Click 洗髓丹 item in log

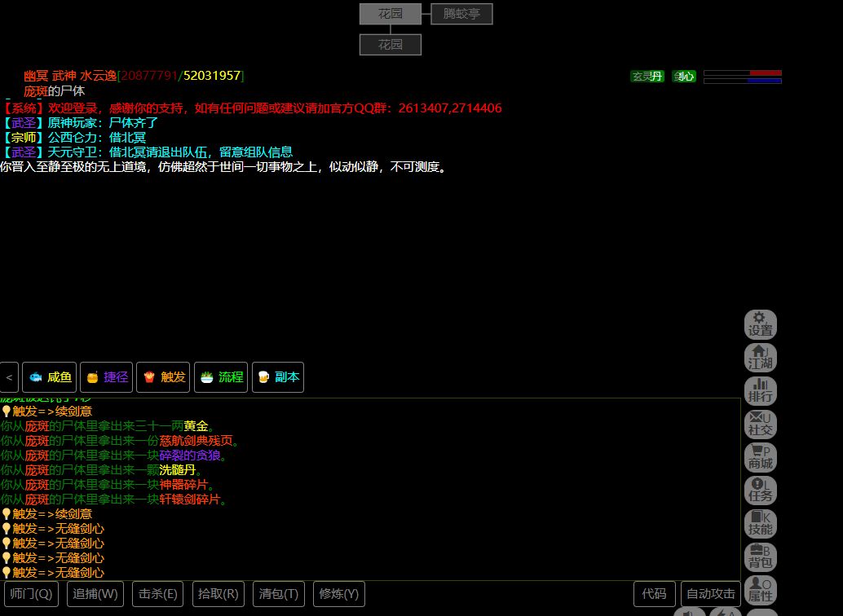click(178, 470)
